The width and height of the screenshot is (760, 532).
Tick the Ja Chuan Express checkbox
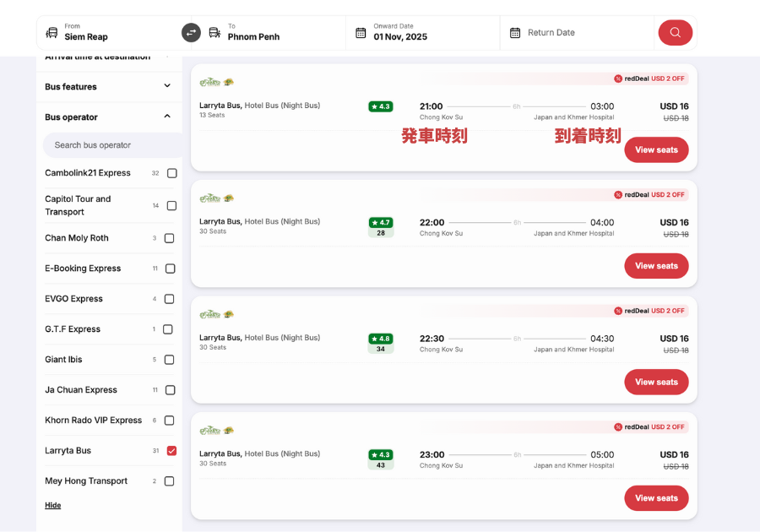click(x=170, y=390)
